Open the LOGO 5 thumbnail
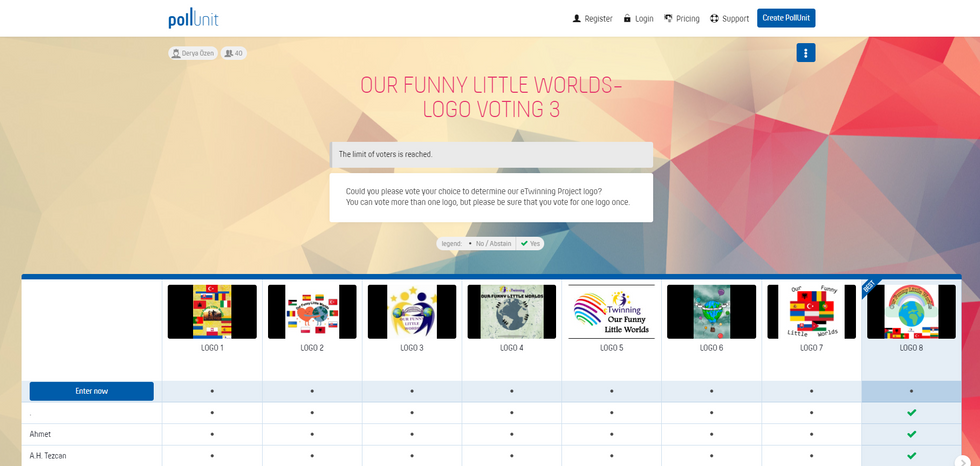Image resolution: width=980 pixels, height=466 pixels. tap(611, 312)
